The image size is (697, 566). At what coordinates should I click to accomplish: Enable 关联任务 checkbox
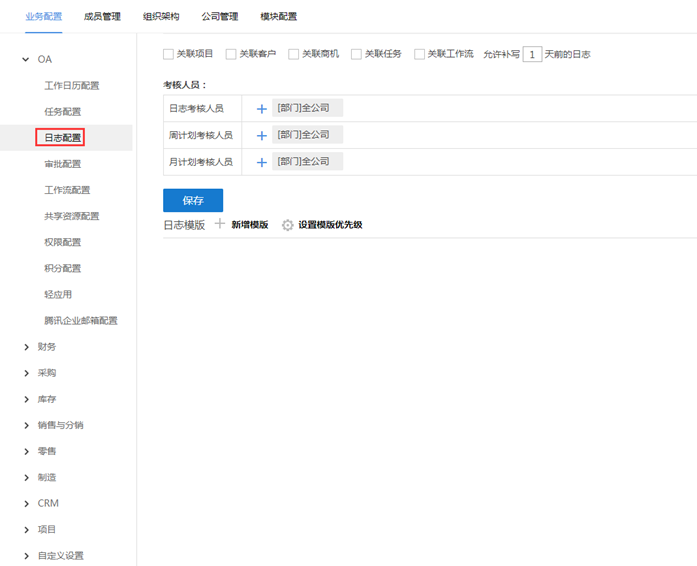pos(356,54)
